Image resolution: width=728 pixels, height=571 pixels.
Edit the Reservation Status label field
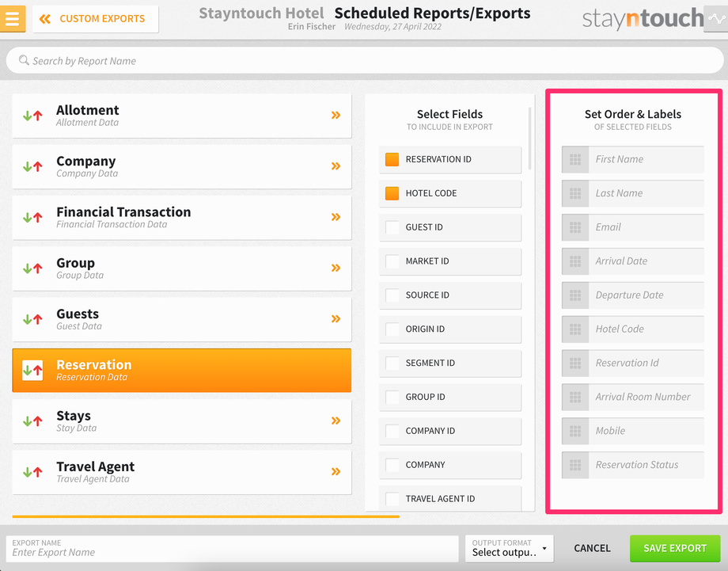pos(646,465)
